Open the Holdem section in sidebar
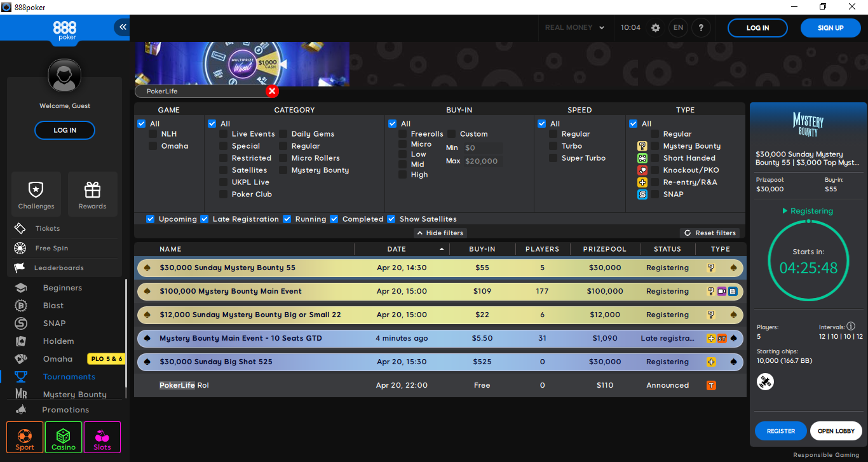This screenshot has height=462, width=868. coord(58,341)
